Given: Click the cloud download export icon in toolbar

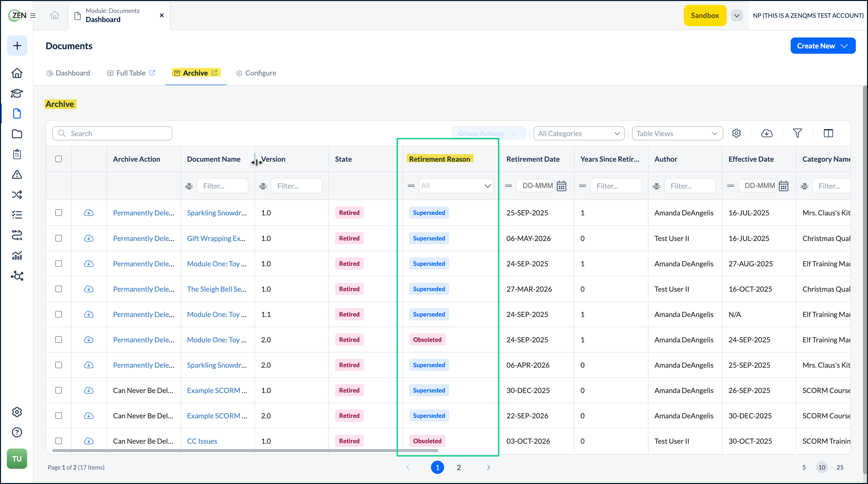Looking at the screenshot, I should (767, 133).
